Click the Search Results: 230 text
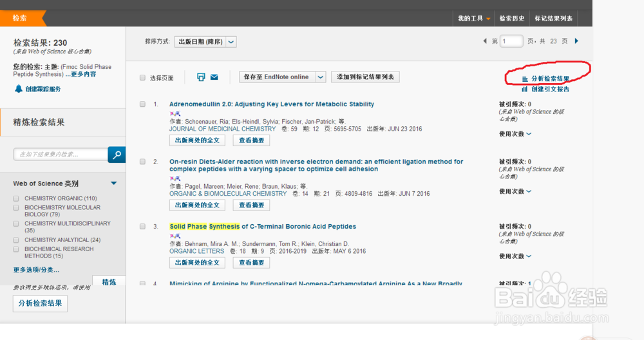This screenshot has height=340, width=644. click(x=40, y=42)
